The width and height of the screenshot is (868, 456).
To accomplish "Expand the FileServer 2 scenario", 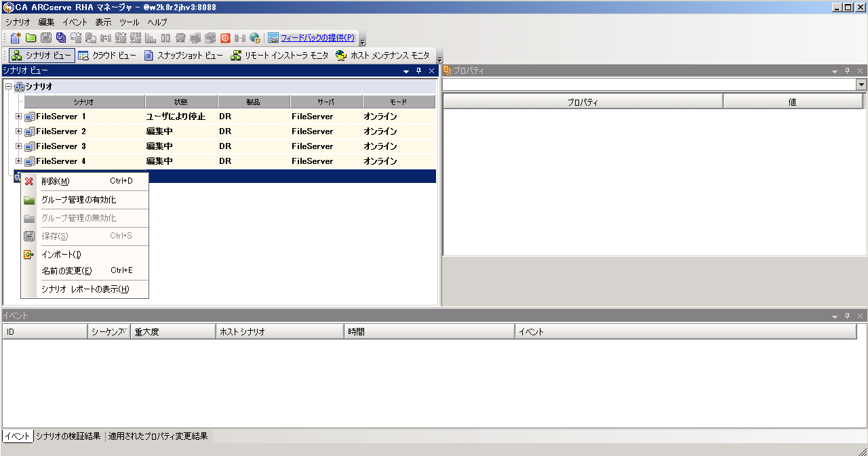I will coord(18,131).
